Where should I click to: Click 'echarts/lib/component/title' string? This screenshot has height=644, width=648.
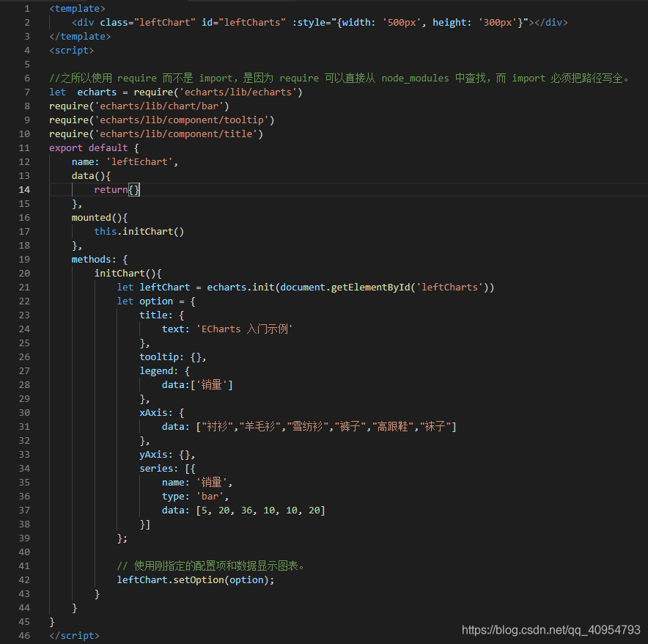(x=176, y=134)
